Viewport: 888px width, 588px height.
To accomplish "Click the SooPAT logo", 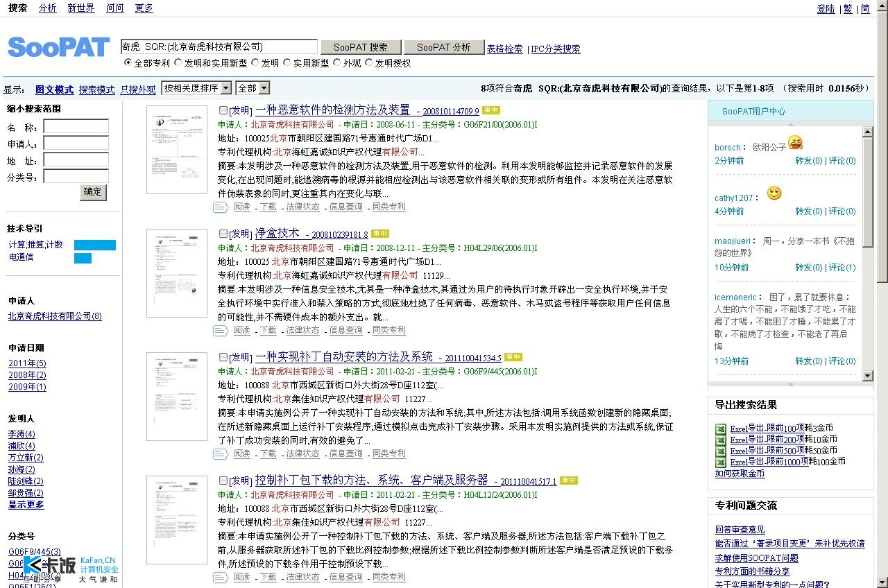I will [58, 47].
